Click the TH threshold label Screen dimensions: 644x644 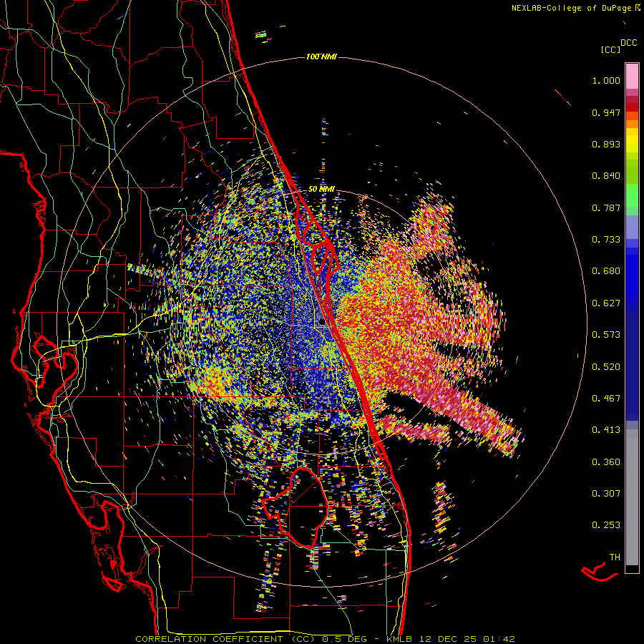(615, 557)
